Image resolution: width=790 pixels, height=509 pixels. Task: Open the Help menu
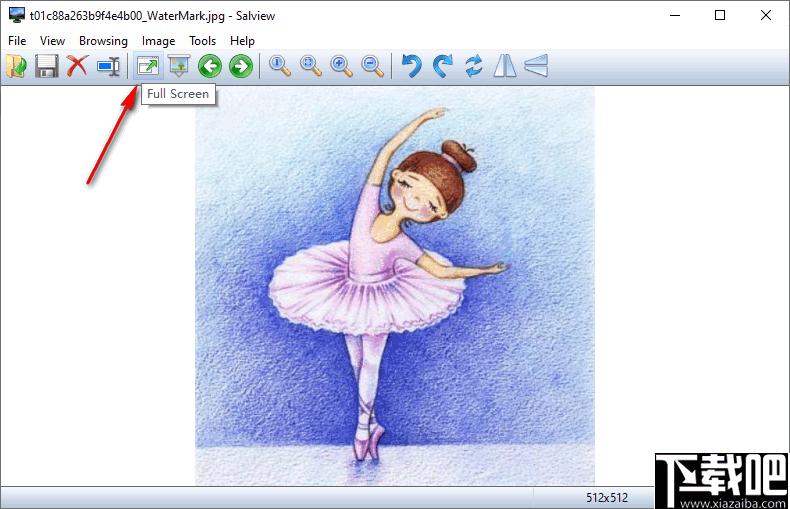click(242, 41)
